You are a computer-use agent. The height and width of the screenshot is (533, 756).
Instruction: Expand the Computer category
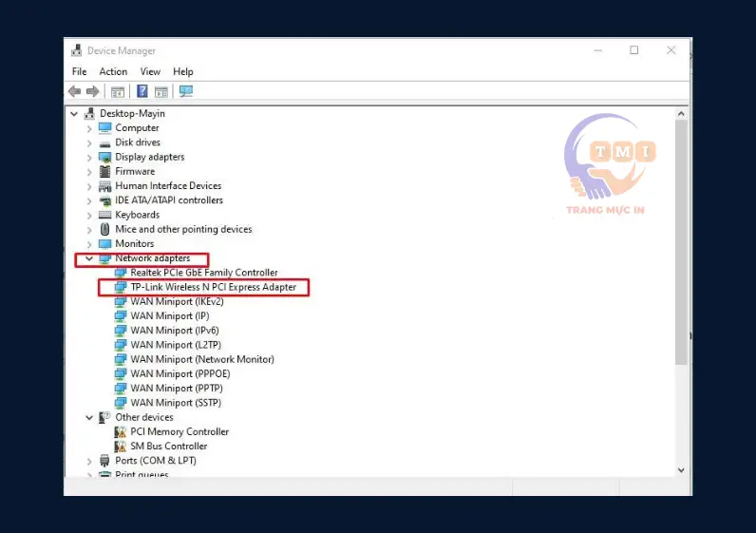[89, 129]
